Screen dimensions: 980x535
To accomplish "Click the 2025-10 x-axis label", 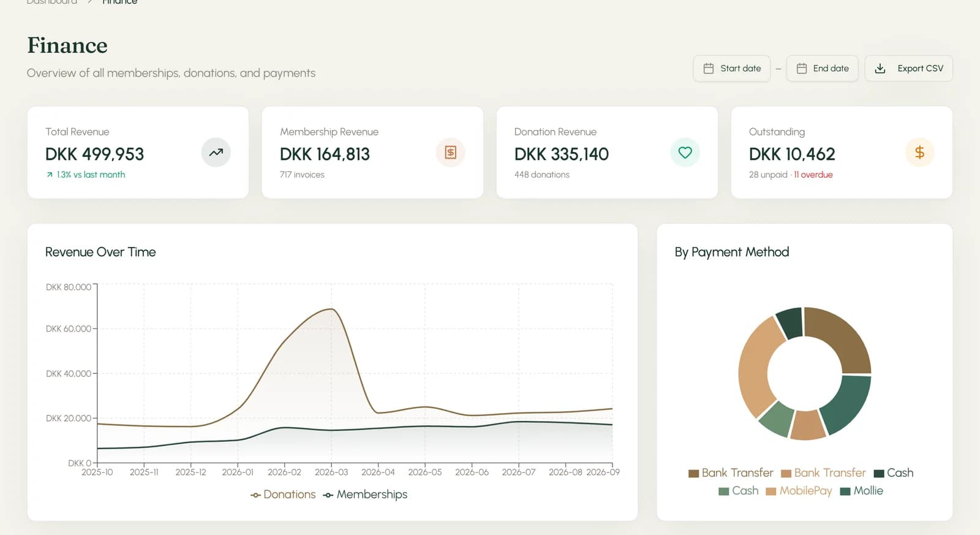I will pyautogui.click(x=97, y=472).
